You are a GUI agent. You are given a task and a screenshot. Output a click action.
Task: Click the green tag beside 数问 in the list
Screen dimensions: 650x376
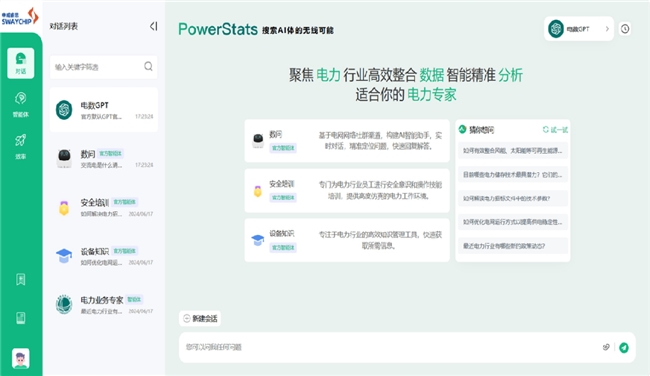coord(111,153)
